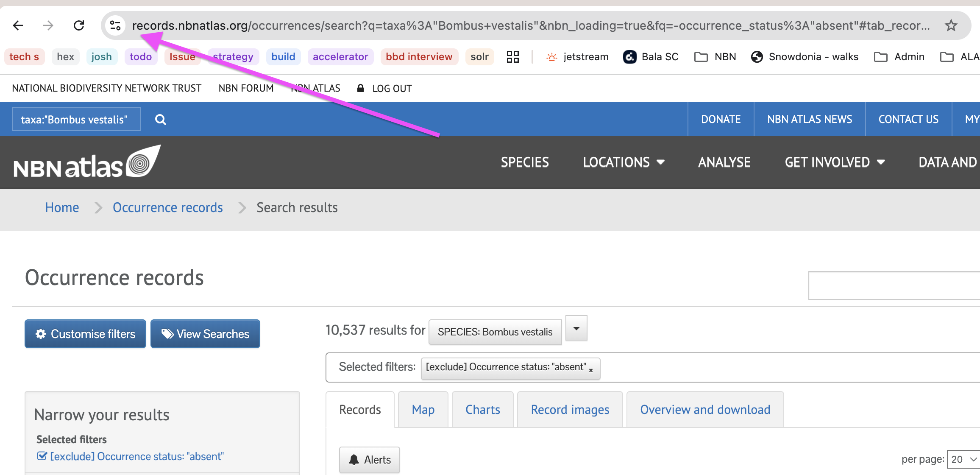Open the Record images tab

(570, 409)
